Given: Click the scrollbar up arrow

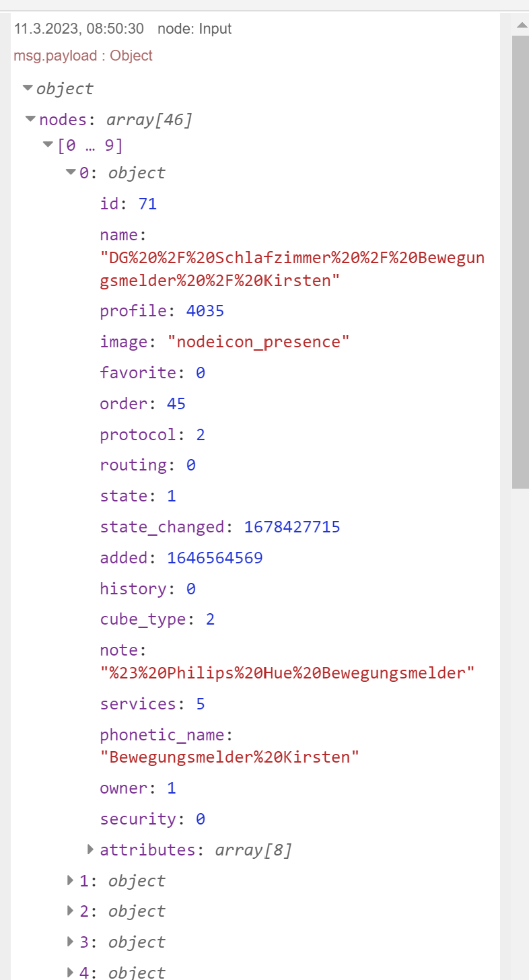Looking at the screenshot, I should click(x=521, y=25).
